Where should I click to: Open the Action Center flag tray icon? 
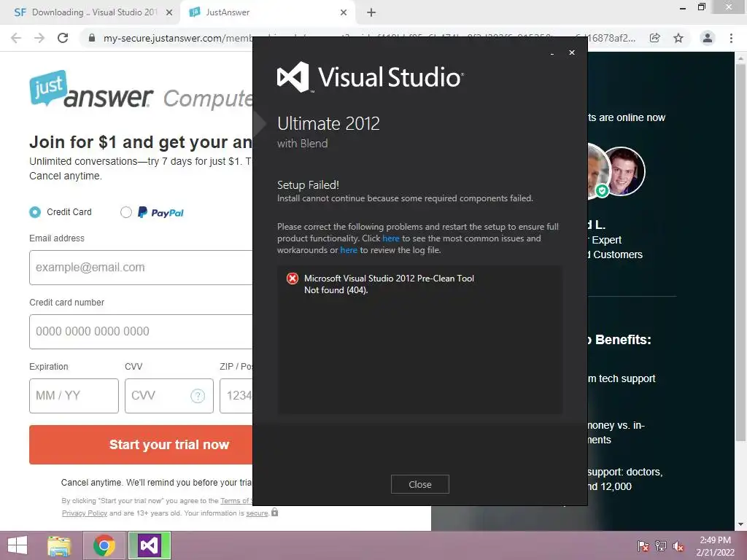[643, 546]
